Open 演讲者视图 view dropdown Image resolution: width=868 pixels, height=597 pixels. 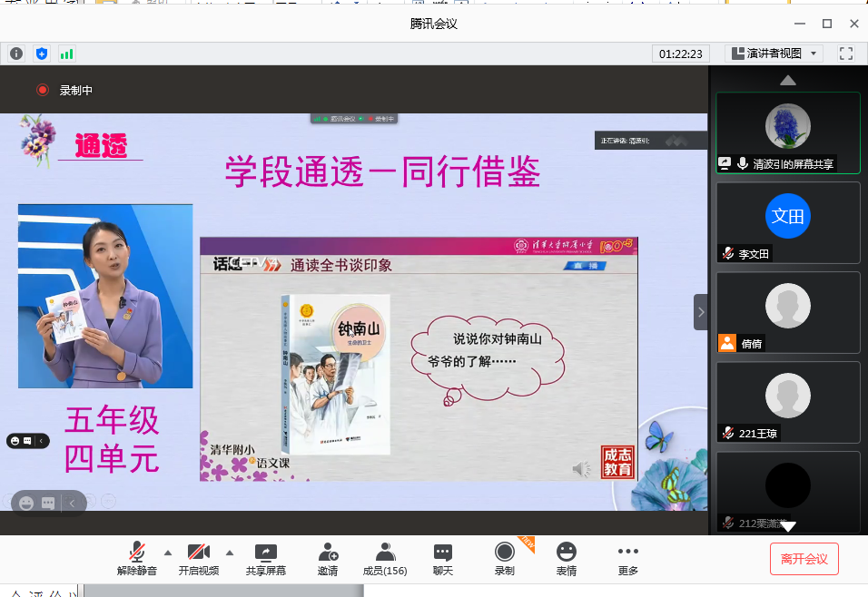click(x=774, y=54)
